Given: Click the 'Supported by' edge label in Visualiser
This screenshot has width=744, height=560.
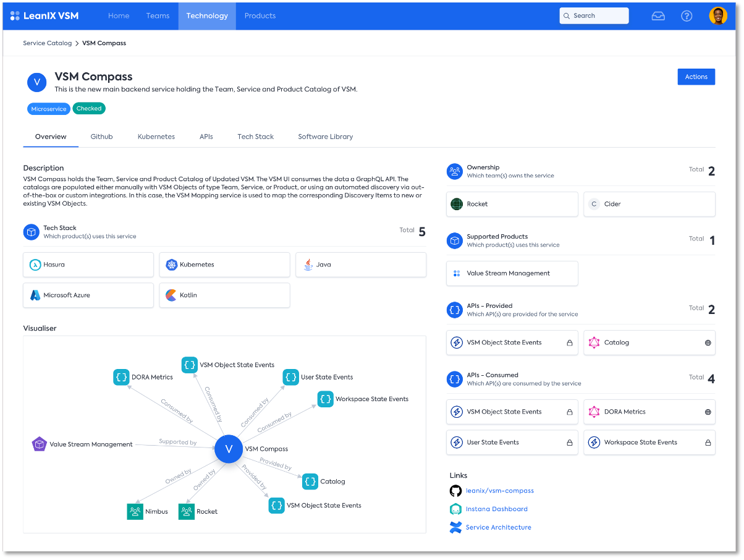Looking at the screenshot, I should [x=178, y=442].
